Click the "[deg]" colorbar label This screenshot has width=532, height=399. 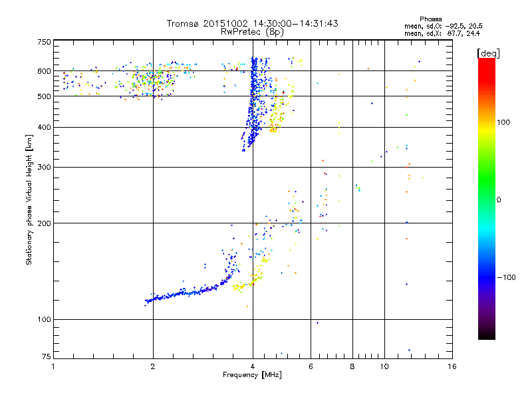488,53
